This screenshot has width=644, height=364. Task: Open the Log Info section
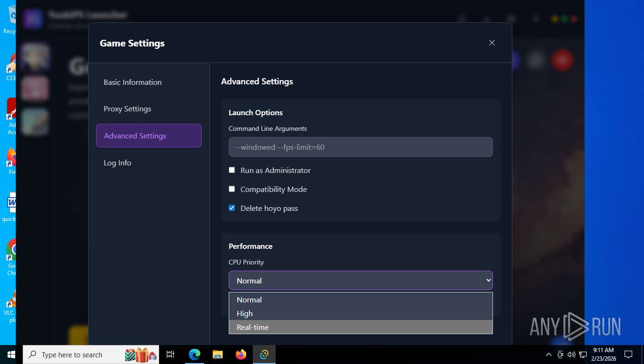(x=149, y=163)
